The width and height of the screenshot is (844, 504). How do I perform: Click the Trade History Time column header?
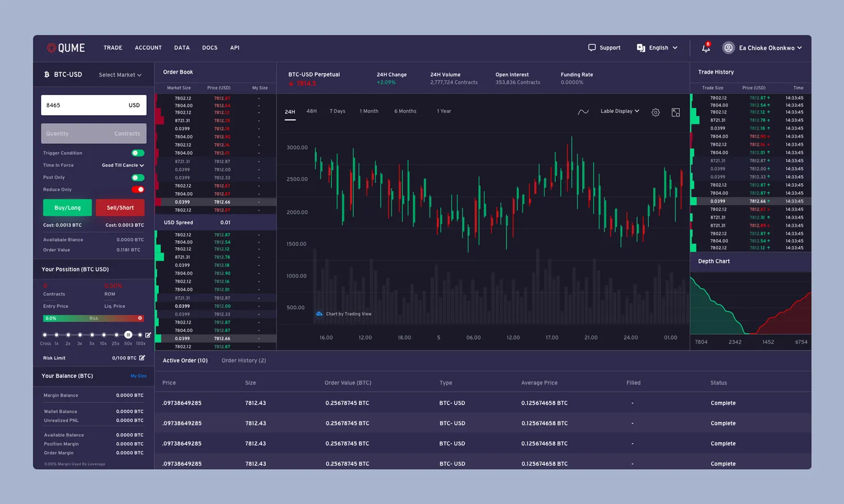pos(798,88)
